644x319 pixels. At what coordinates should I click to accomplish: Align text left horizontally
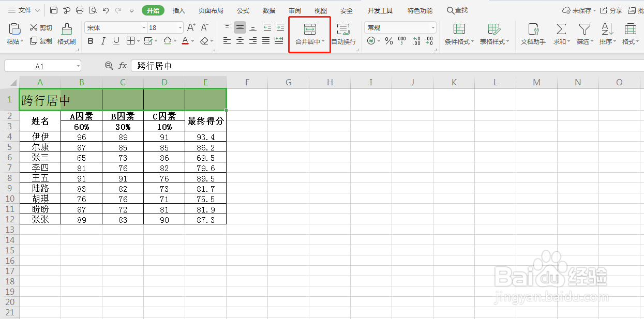(227, 41)
